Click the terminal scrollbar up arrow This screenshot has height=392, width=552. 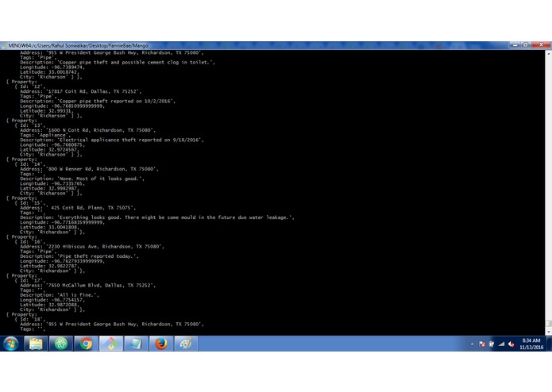coord(549,52)
